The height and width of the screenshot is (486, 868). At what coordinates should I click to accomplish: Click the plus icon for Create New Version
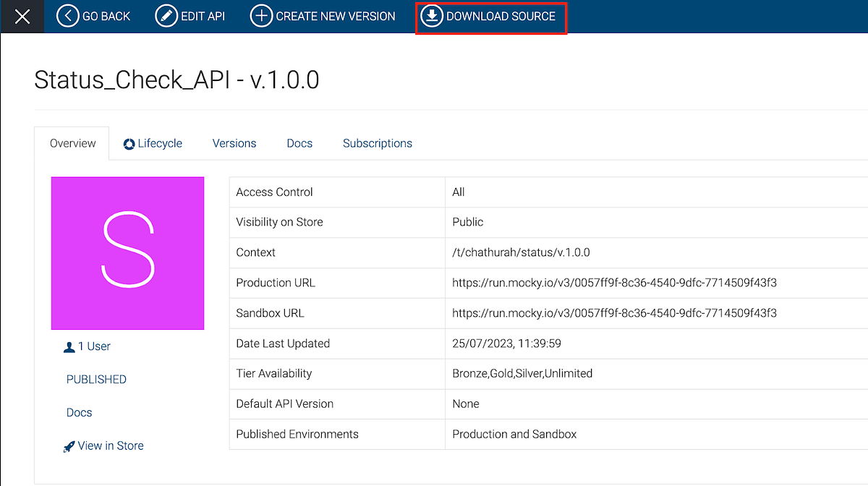[261, 15]
